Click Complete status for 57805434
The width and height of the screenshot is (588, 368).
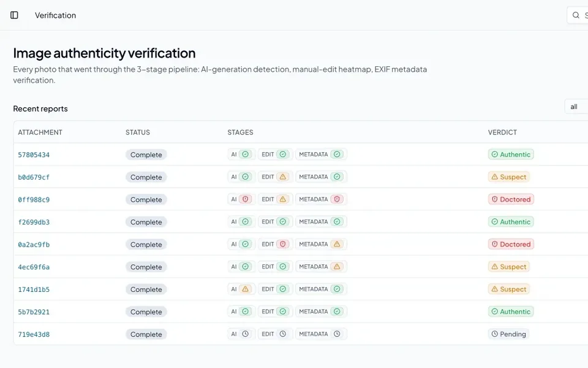pos(146,155)
